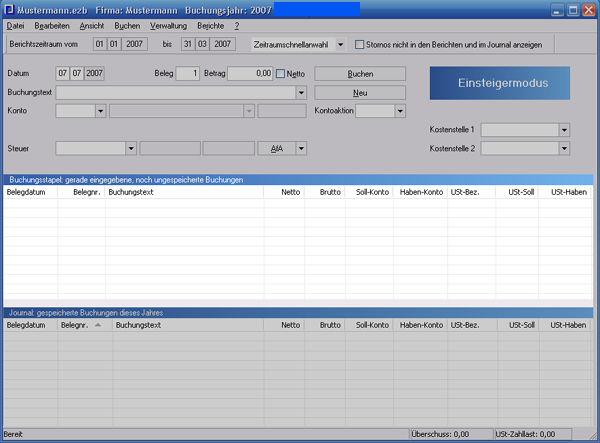Click the empty field right of Konto name

click(282, 111)
